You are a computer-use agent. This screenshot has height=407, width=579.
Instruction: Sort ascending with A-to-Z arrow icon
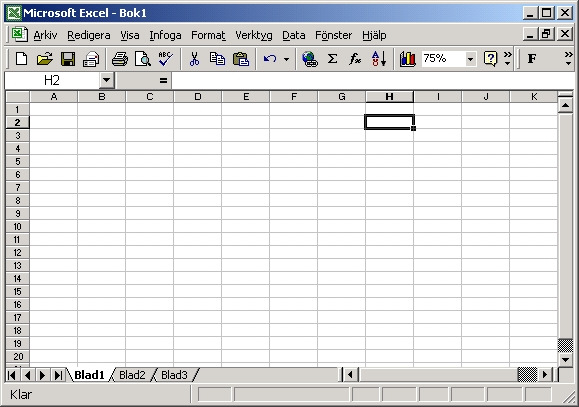pos(379,59)
